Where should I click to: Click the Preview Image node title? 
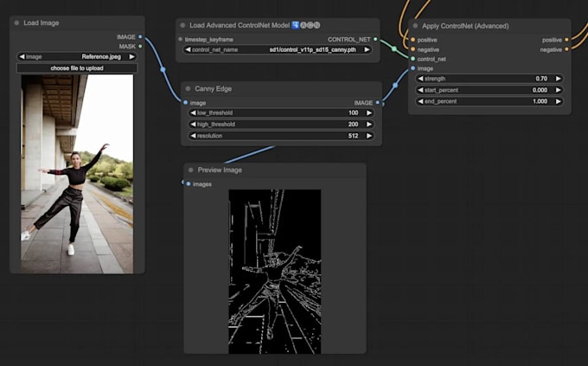coord(220,170)
